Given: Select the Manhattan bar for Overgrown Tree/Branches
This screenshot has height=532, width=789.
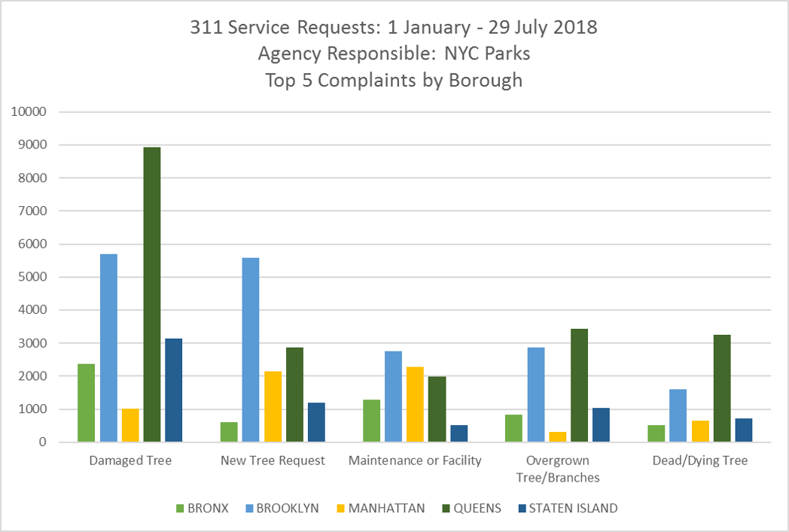Looking at the screenshot, I should coord(558,437).
